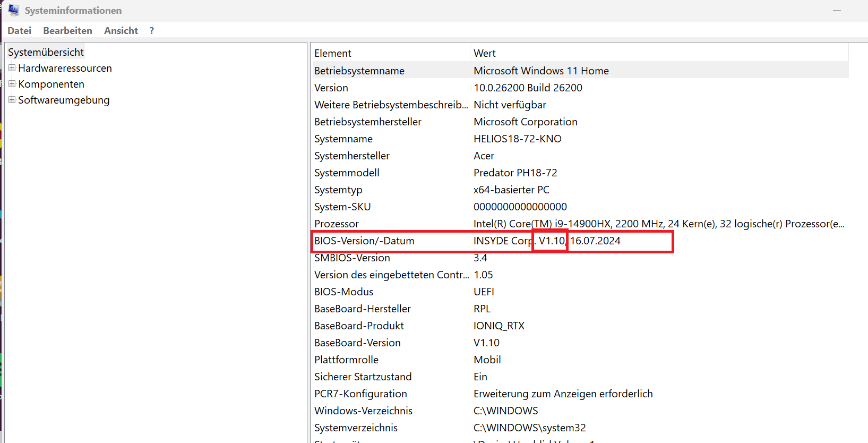Click the Ein value for secure boot
This screenshot has width=868, height=443.
click(480, 377)
